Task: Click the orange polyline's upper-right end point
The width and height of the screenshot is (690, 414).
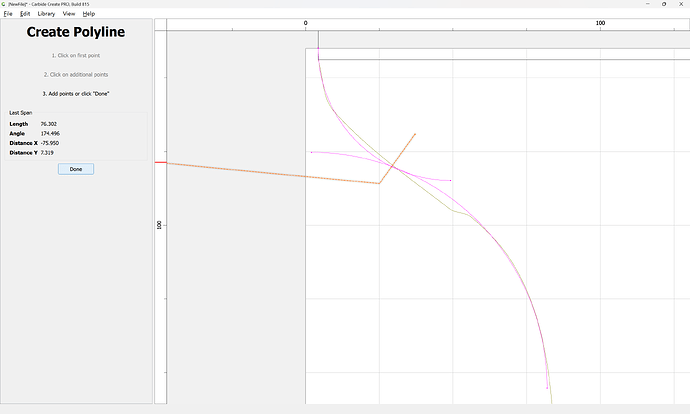Action: pyautogui.click(x=415, y=133)
